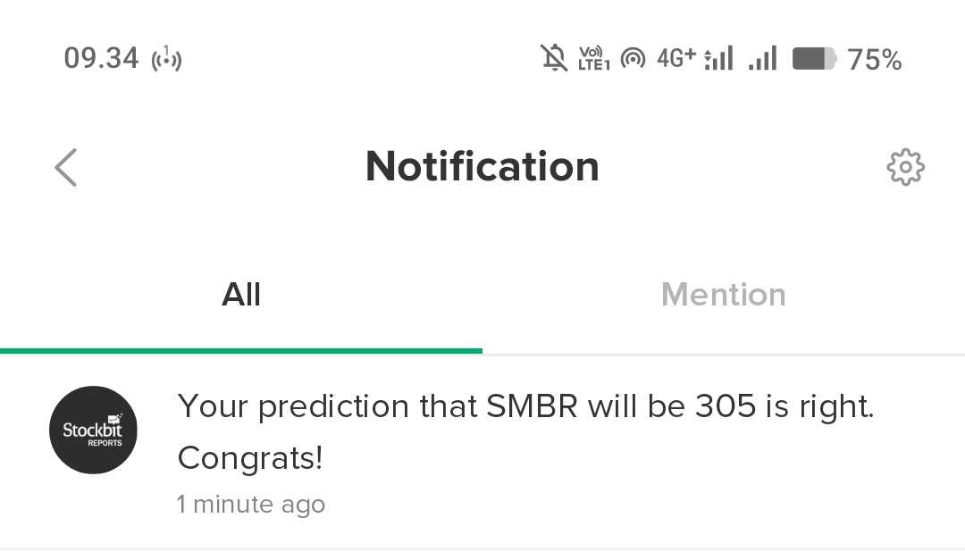The height and width of the screenshot is (560, 965).
Task: Tap the green underline beneath All tab
Action: click(241, 351)
